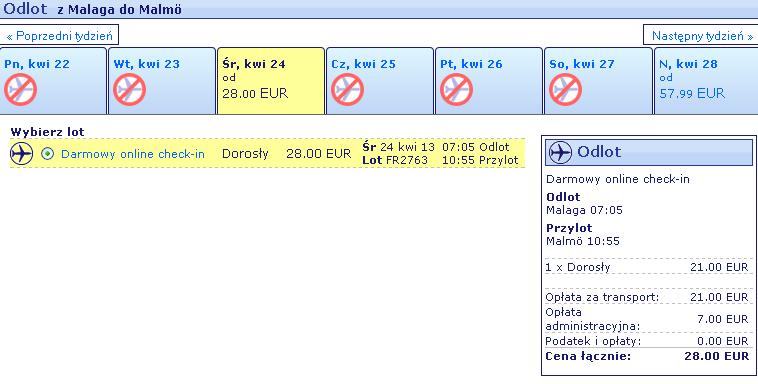Go to previous week link

[59, 35]
